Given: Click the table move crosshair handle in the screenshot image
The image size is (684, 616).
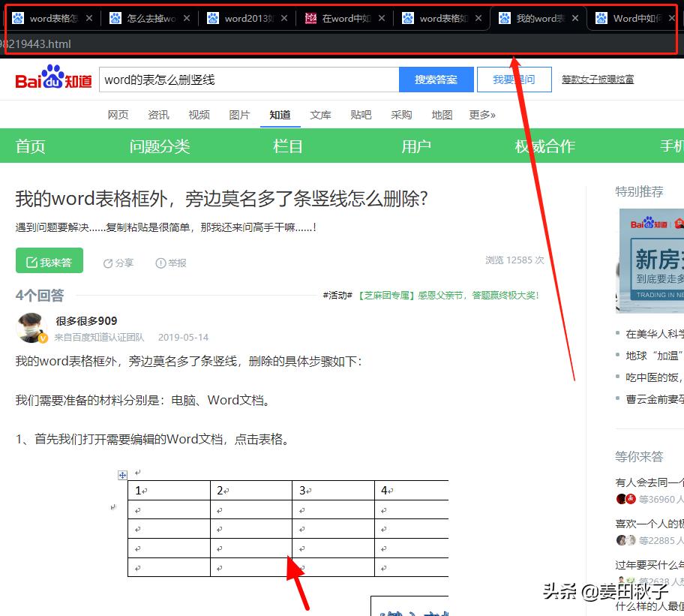Looking at the screenshot, I should (123, 475).
